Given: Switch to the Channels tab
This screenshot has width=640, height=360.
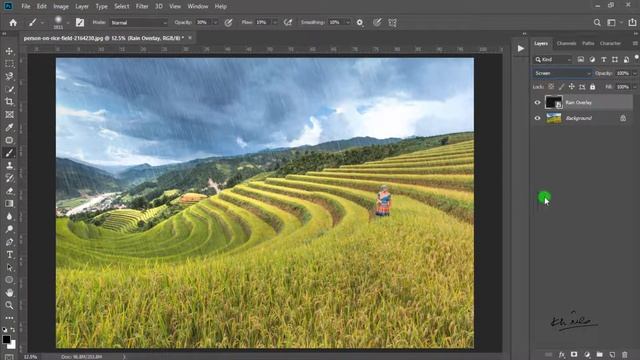Looking at the screenshot, I should [567, 43].
